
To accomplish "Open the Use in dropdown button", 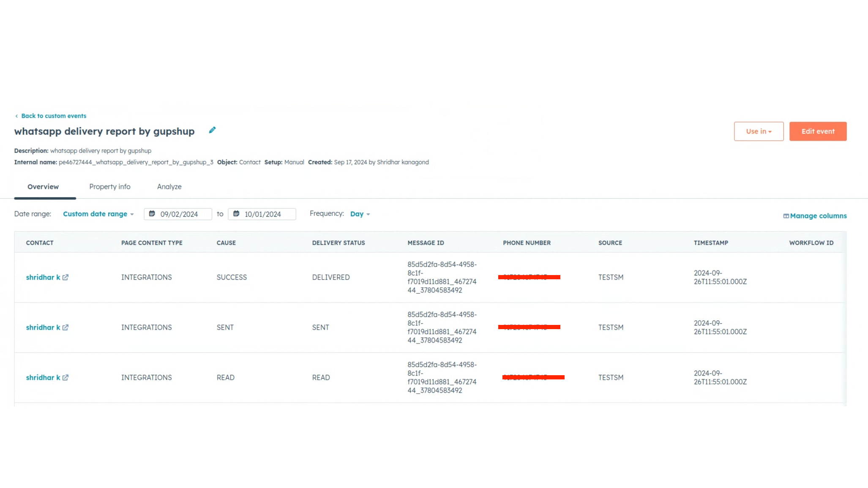I will (x=759, y=131).
